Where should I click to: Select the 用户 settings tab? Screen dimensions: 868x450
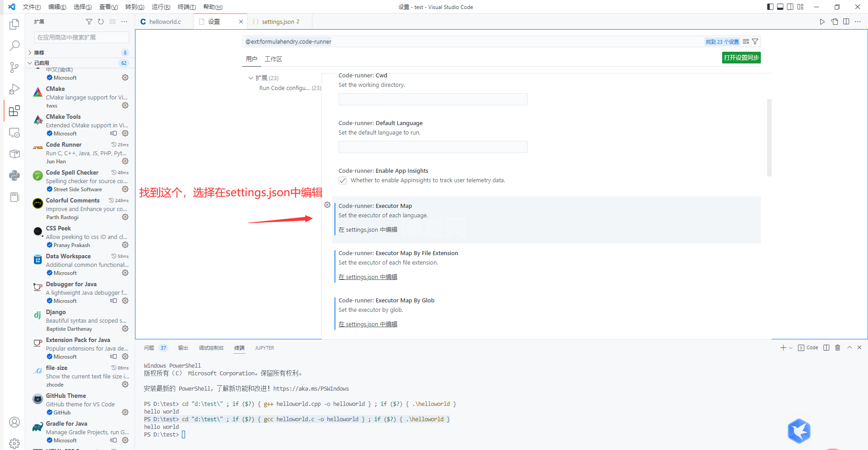(252, 59)
